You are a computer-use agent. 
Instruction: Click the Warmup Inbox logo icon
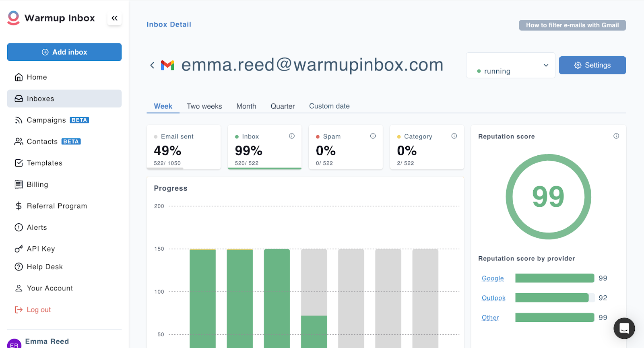(x=13, y=18)
